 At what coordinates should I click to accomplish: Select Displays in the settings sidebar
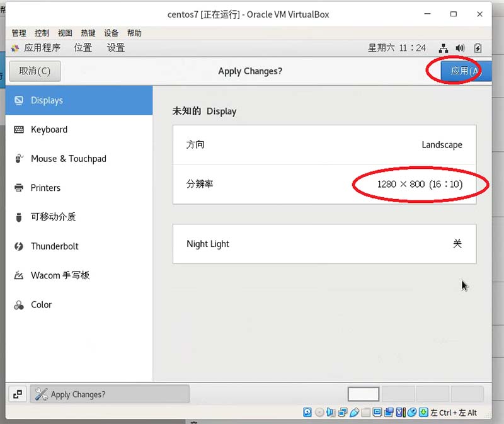click(79, 100)
